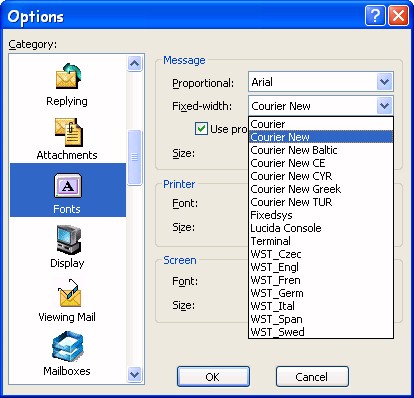Select the Attachments category icon
The image size is (414, 398).
[68, 132]
